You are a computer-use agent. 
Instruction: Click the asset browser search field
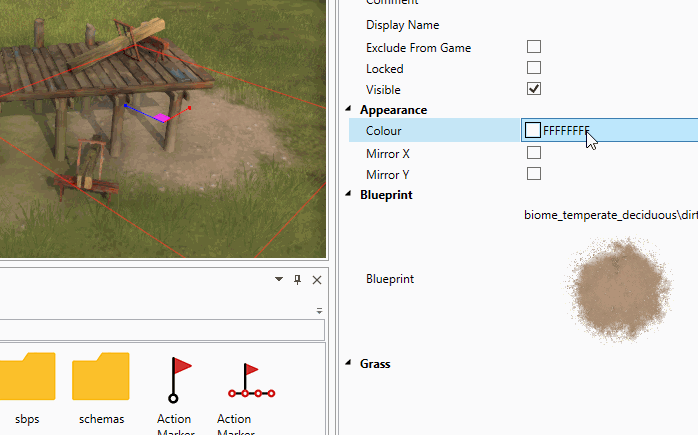click(162, 330)
